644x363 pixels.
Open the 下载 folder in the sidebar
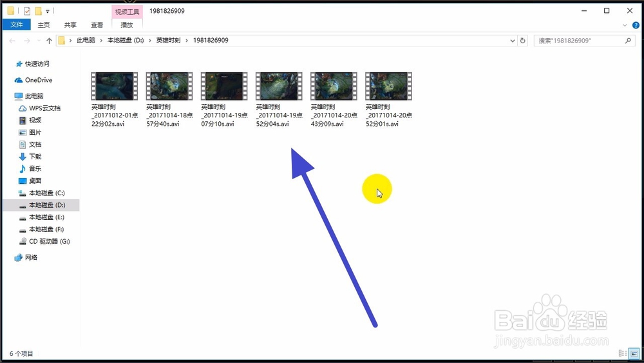[30, 157]
